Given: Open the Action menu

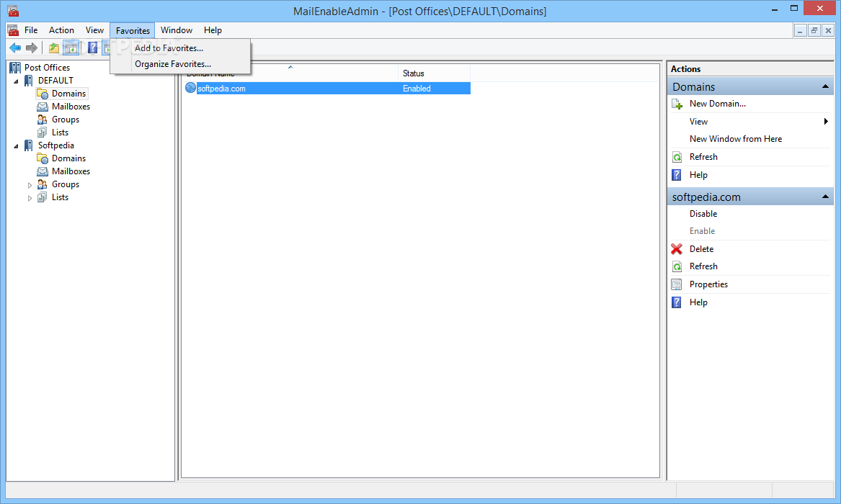Looking at the screenshot, I should (x=62, y=30).
